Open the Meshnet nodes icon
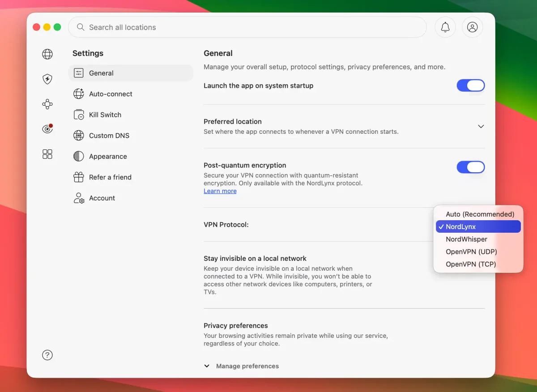 pyautogui.click(x=47, y=104)
